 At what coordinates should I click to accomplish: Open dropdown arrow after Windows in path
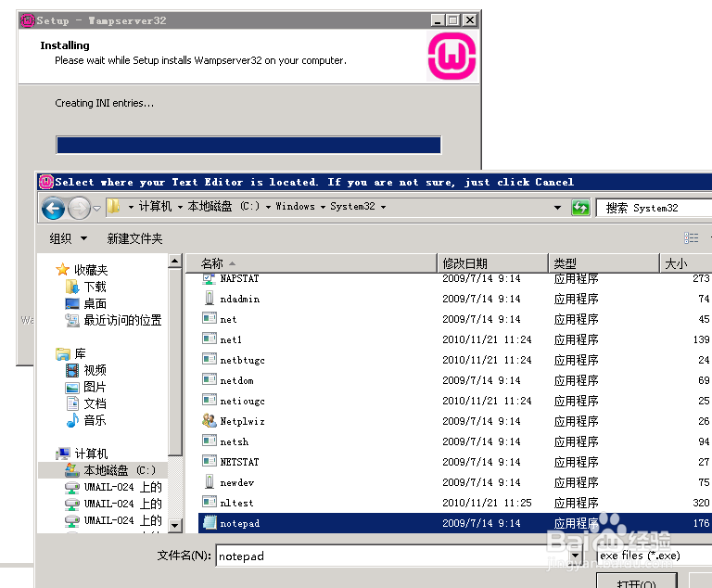(323, 207)
